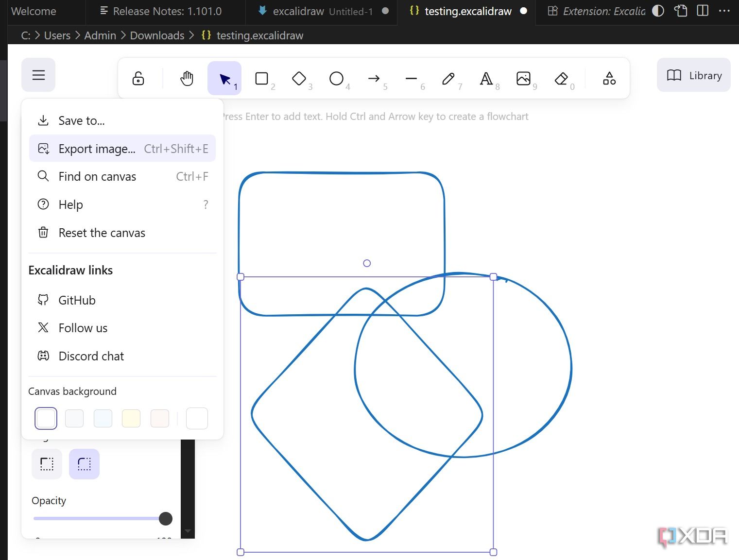Select round edges option
Viewport: 739px width, 560px height.
pyautogui.click(x=84, y=464)
